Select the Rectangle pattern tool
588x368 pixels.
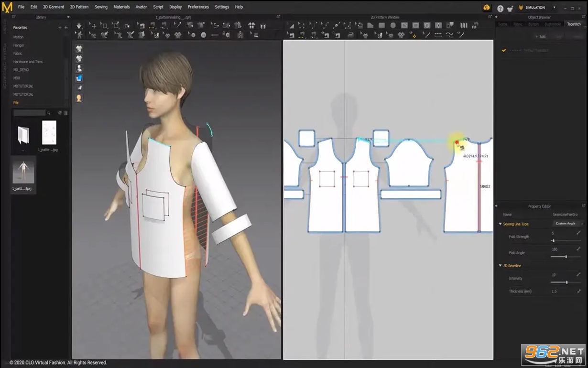pyautogui.click(x=381, y=26)
